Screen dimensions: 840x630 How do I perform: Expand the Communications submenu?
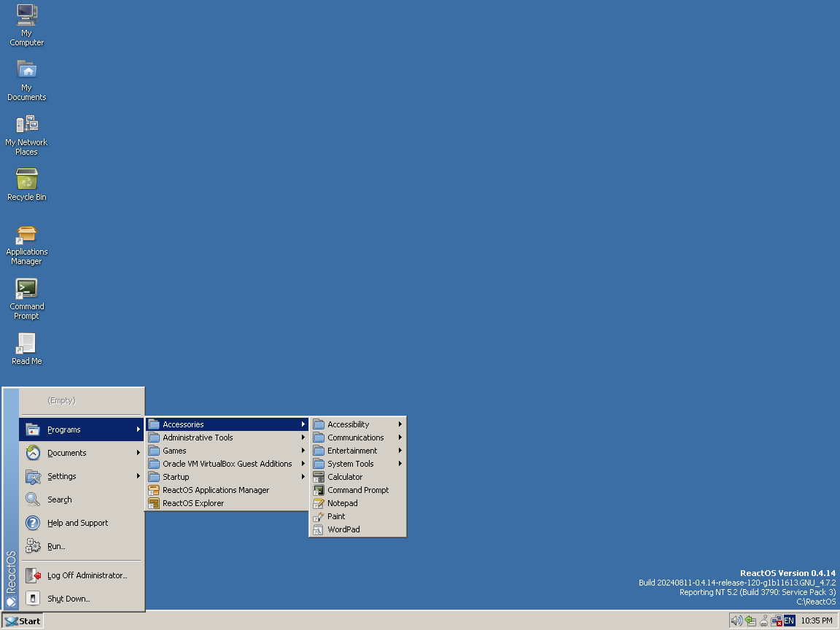coord(358,437)
